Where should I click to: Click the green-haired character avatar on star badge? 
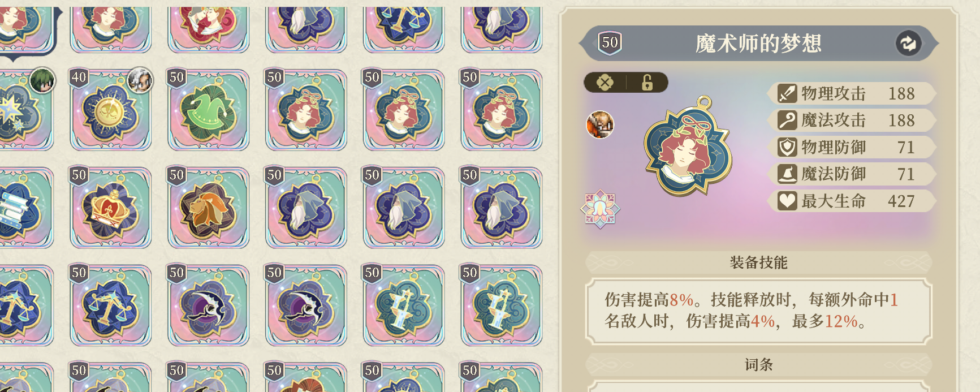tap(42, 80)
